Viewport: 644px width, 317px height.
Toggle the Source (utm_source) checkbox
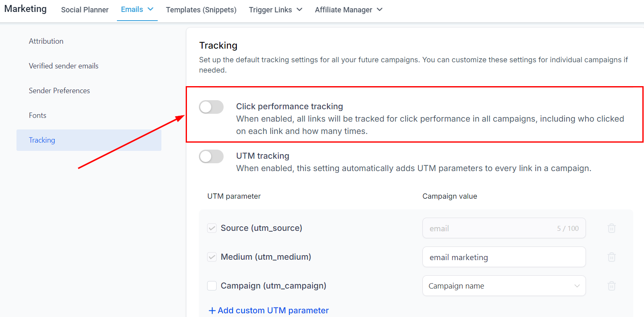click(212, 228)
